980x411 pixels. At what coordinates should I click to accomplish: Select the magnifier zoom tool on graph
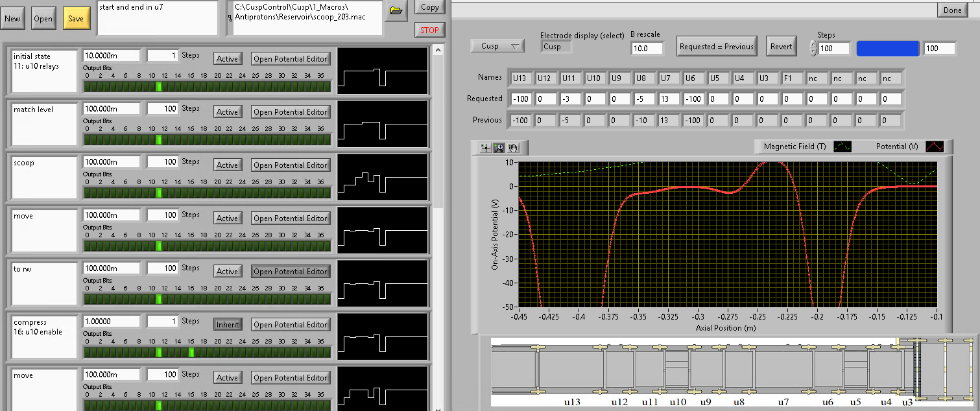pyautogui.click(x=499, y=147)
